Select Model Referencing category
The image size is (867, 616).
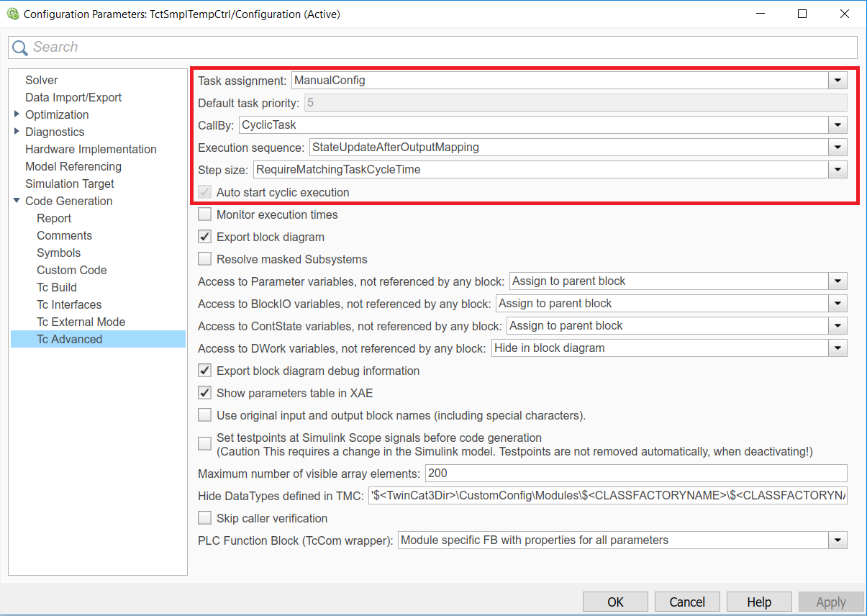tap(73, 166)
